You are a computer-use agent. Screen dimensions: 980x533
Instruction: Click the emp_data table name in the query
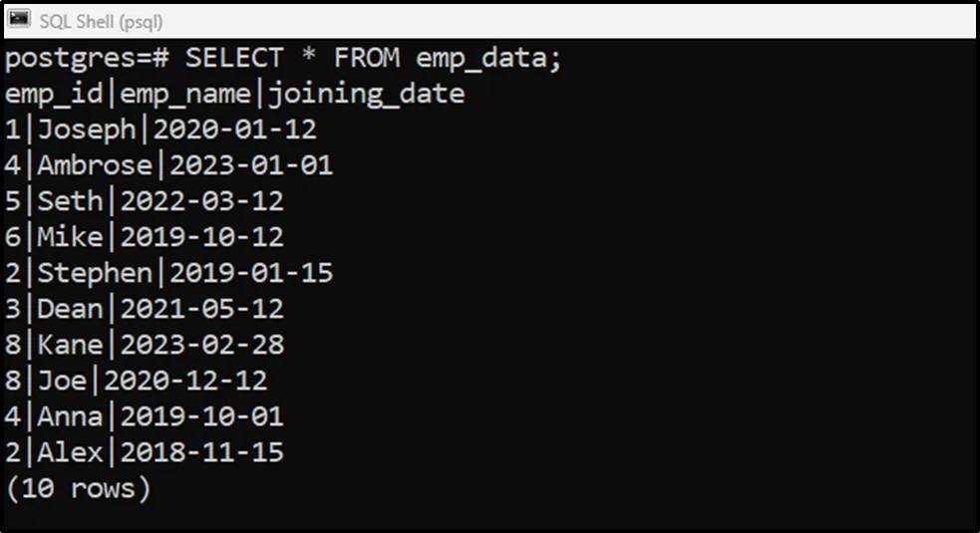pos(489,58)
